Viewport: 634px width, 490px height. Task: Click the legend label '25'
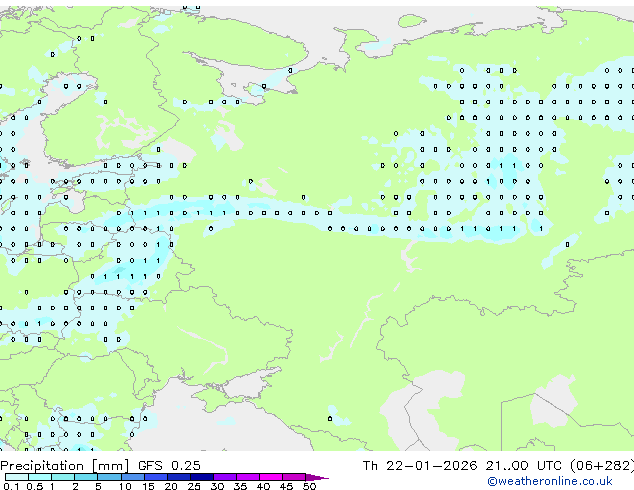tap(194, 486)
